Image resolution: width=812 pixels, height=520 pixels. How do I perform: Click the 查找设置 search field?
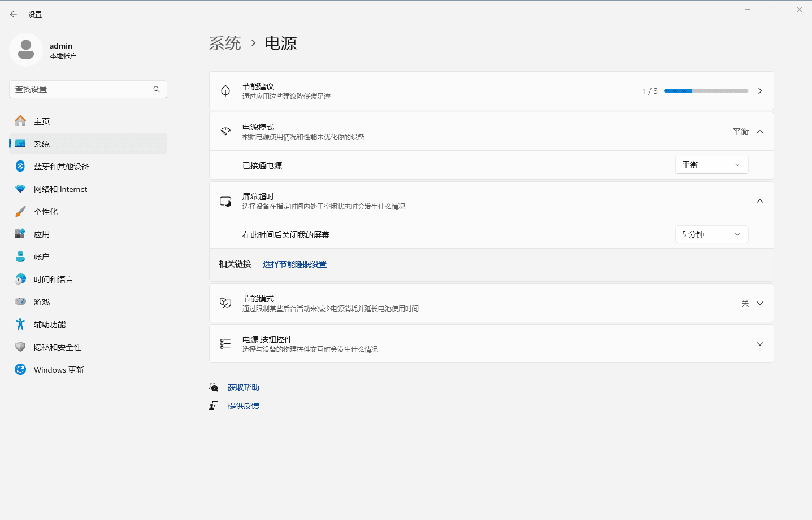(x=88, y=89)
